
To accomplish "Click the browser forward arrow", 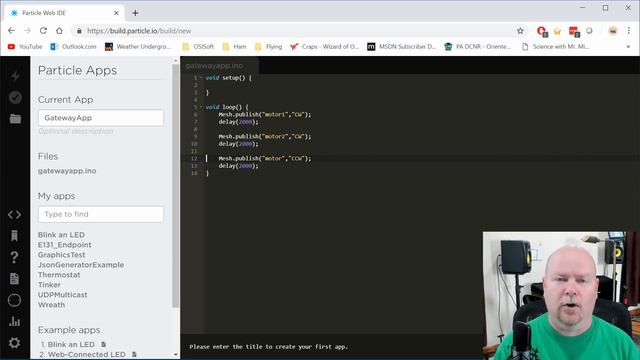I will 27,31.
